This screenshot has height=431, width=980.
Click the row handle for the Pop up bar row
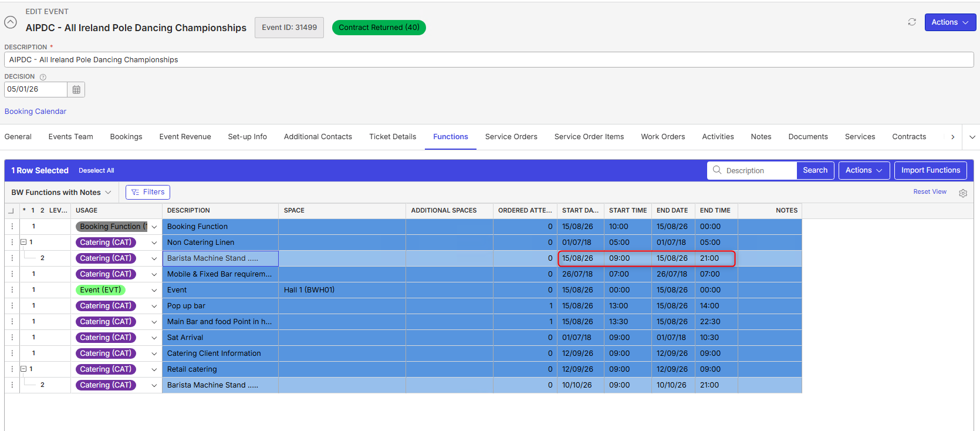pos(12,306)
